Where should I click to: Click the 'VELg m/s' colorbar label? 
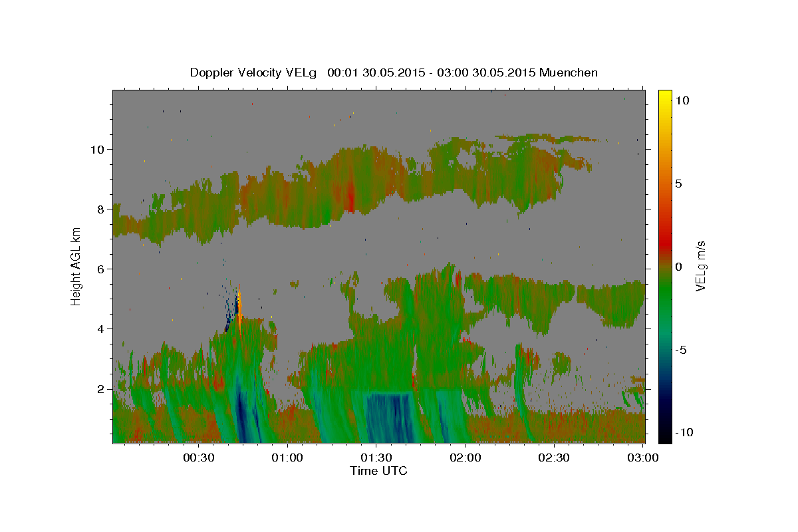coord(700,266)
